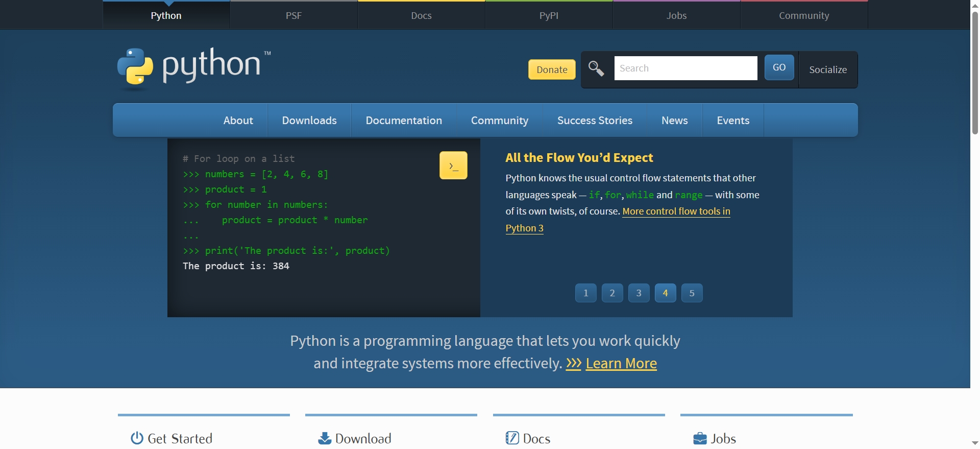This screenshot has width=980, height=449.
Task: Focus the Search text field
Action: (685, 68)
